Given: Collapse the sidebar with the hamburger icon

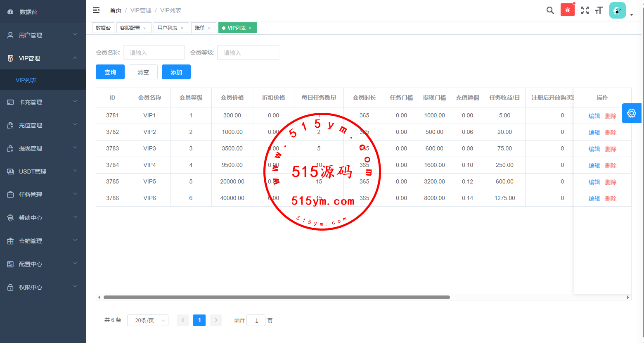Looking at the screenshot, I should coord(96,10).
